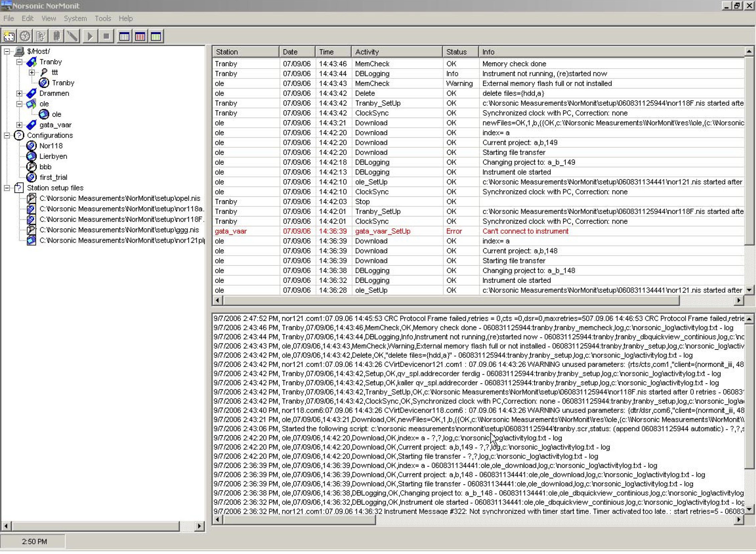Sort by the Time column header

[333, 52]
